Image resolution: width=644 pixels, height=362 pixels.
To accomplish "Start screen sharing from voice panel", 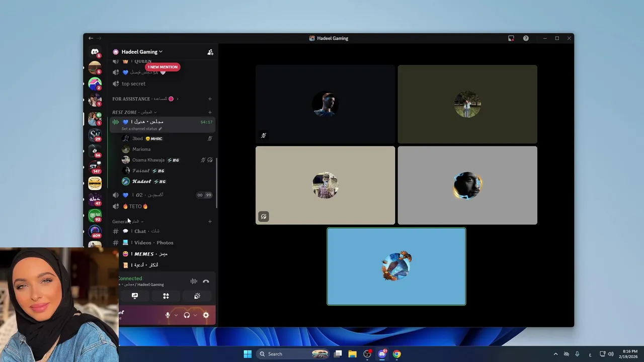I will point(135,296).
